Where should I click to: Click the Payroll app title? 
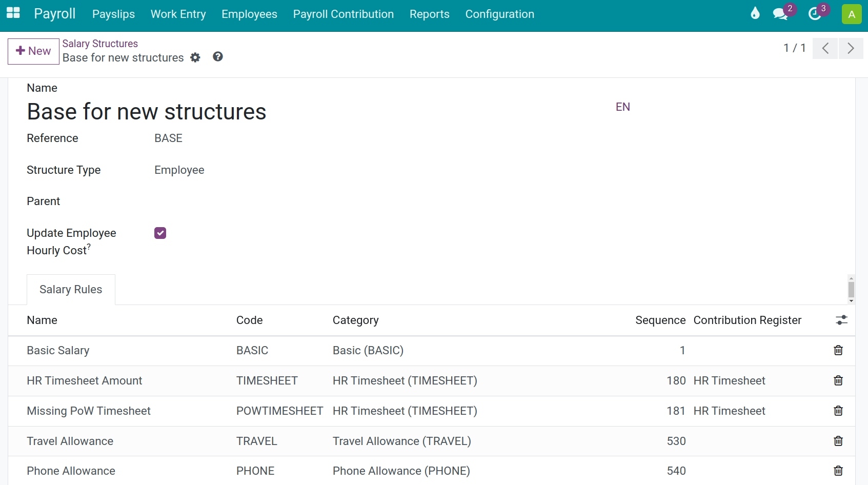coord(55,14)
